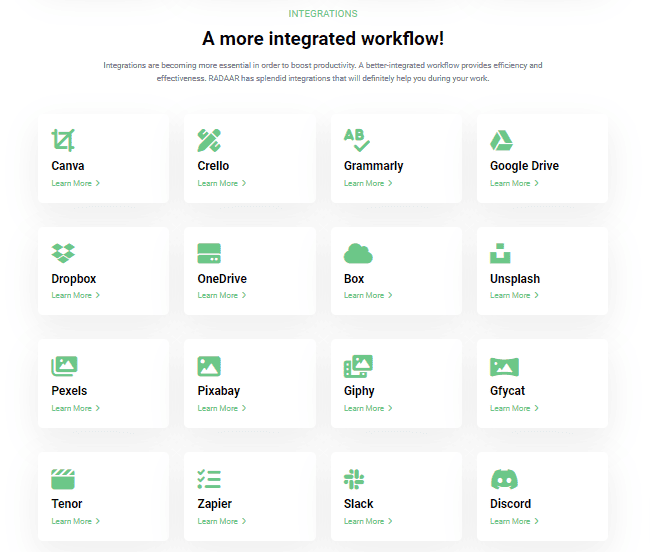Image resolution: width=650 pixels, height=552 pixels.
Task: Click the OneDrive drive icon
Action: pos(209,253)
